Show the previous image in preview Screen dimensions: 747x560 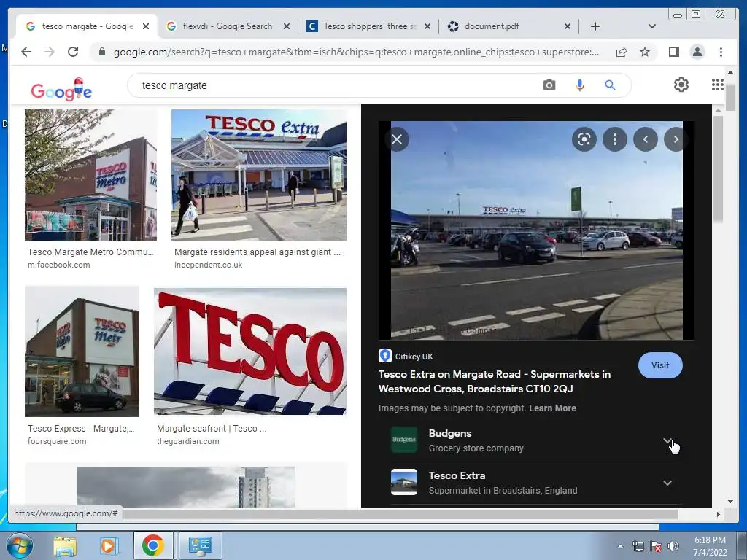(646, 139)
